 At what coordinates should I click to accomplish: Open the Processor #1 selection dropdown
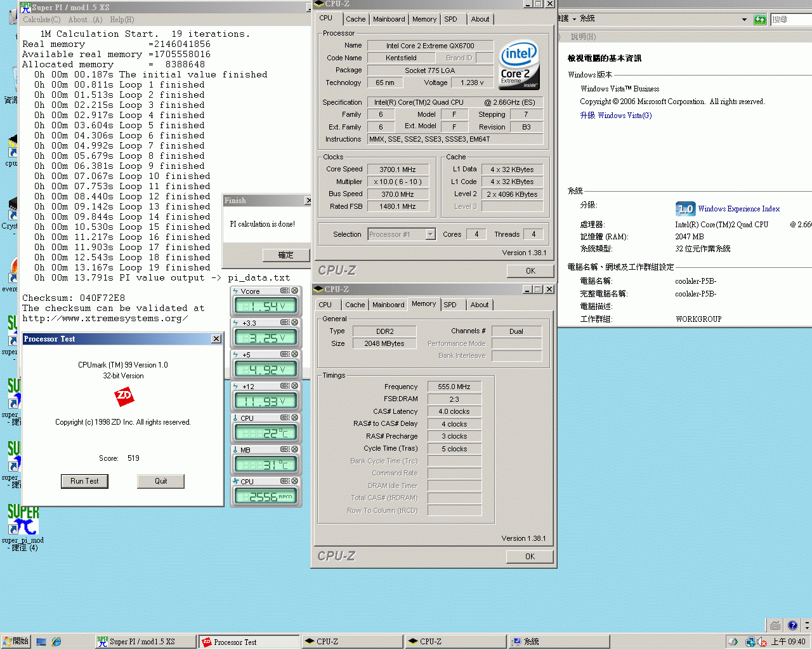tap(430, 234)
